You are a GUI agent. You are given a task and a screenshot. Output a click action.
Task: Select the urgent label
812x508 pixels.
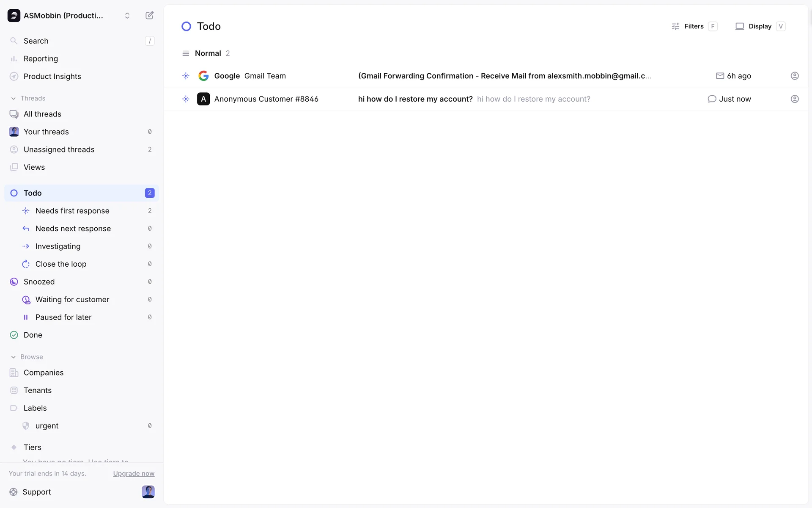tap(47, 426)
